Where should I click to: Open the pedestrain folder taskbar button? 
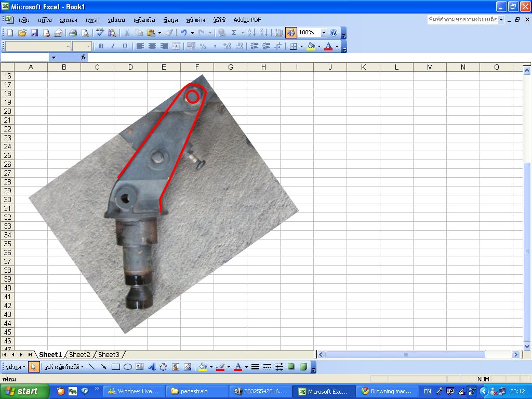coord(197,391)
